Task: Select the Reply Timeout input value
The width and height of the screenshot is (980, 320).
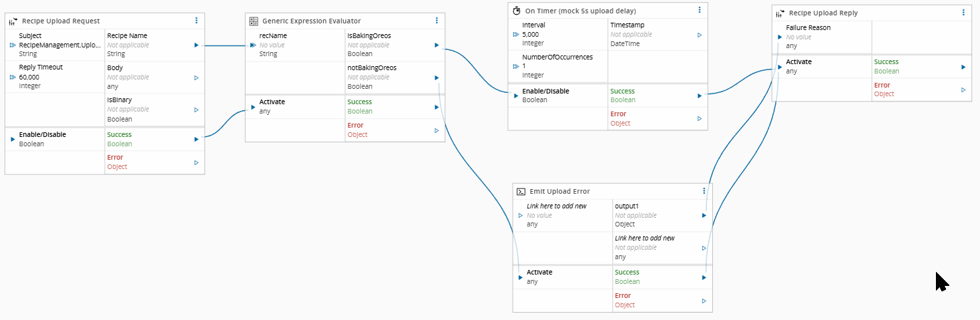Action: [x=29, y=77]
